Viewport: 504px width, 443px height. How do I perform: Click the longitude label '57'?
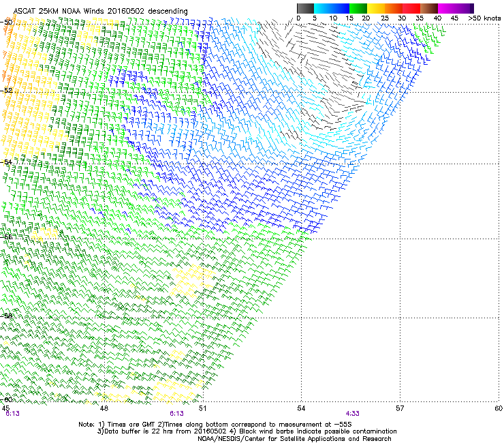(400, 408)
